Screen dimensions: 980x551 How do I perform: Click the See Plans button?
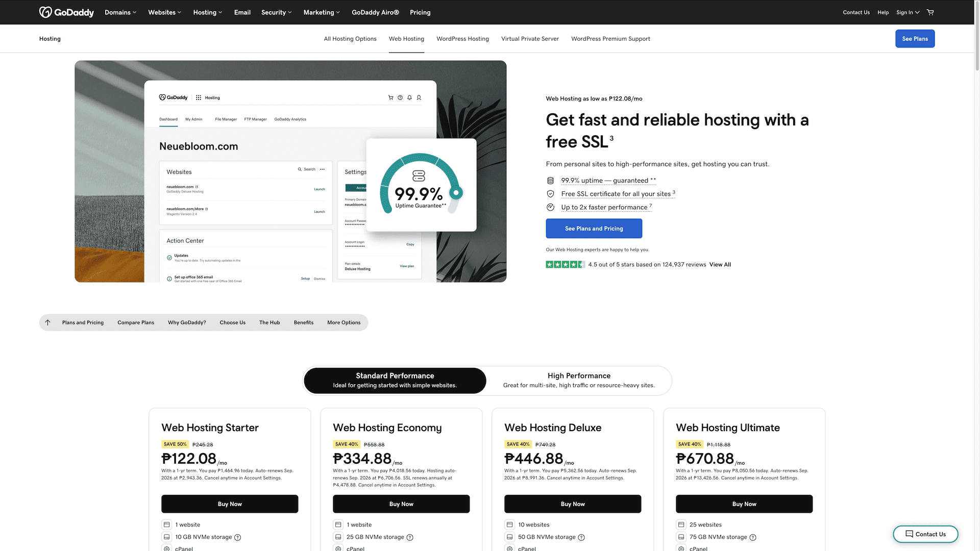point(915,39)
